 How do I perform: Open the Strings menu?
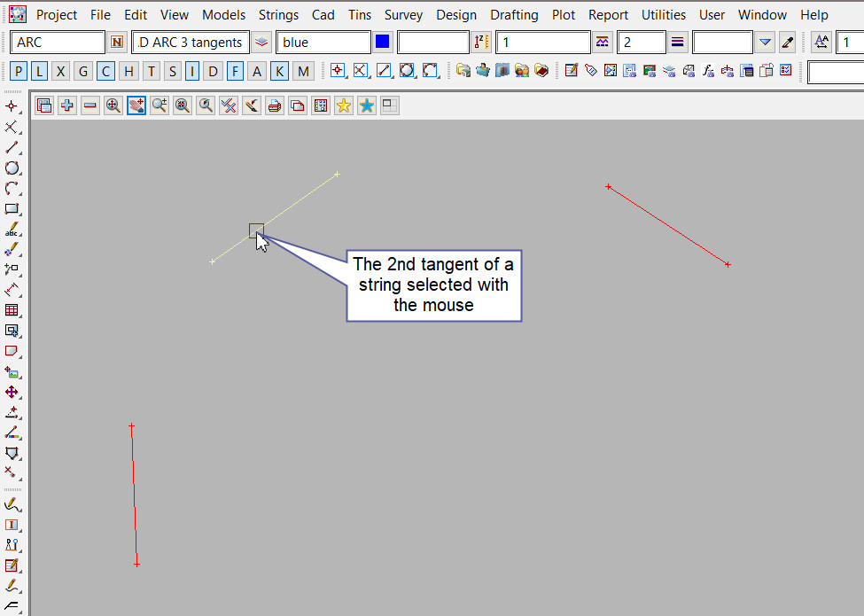tap(278, 15)
